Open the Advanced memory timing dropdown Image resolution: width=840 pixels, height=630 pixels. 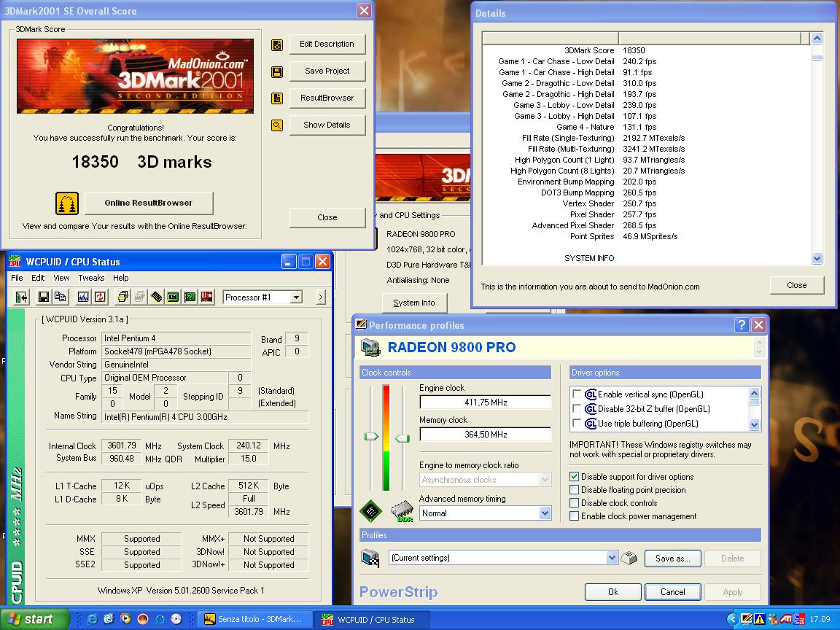[545, 513]
